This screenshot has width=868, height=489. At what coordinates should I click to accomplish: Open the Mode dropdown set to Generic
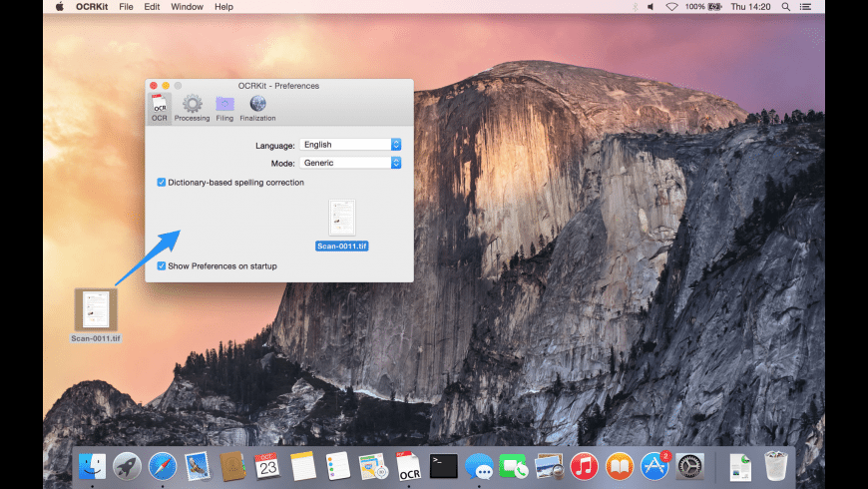(x=350, y=163)
